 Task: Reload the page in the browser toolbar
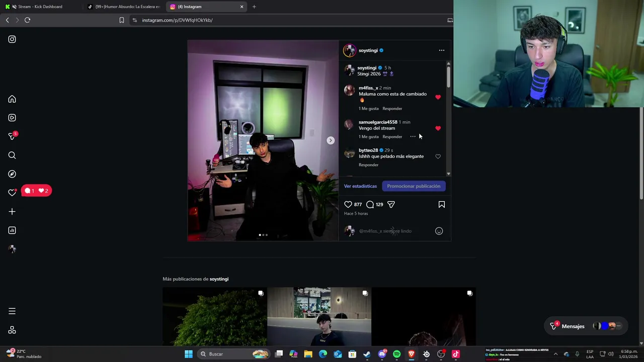[27, 20]
